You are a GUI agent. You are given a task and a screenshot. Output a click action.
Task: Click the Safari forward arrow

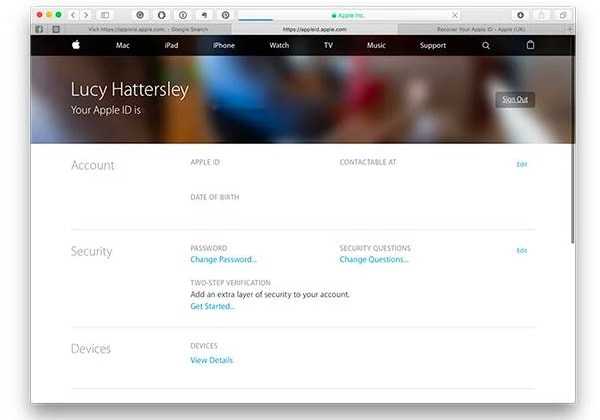pos(86,15)
